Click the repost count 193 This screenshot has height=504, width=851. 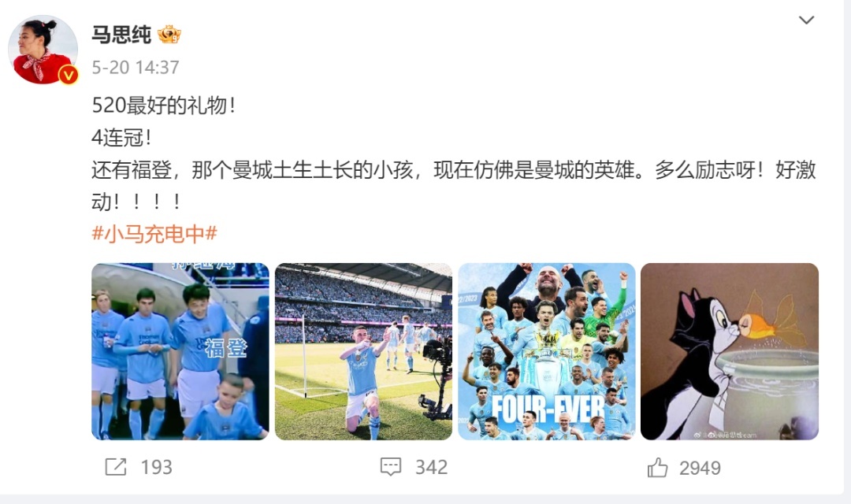(156, 467)
